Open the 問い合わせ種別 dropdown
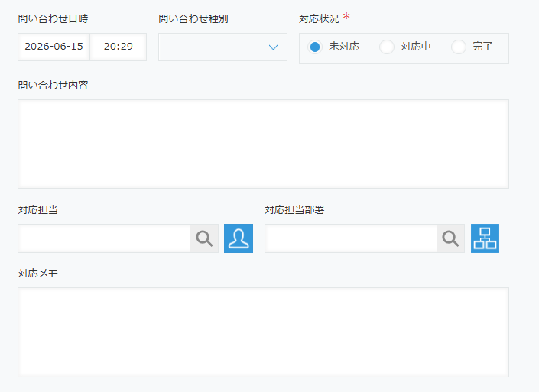Image resolution: width=539 pixels, height=392 pixels. (222, 47)
